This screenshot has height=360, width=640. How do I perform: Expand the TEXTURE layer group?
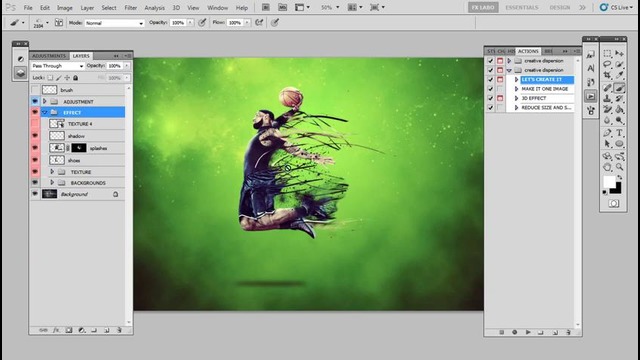pos(52,172)
